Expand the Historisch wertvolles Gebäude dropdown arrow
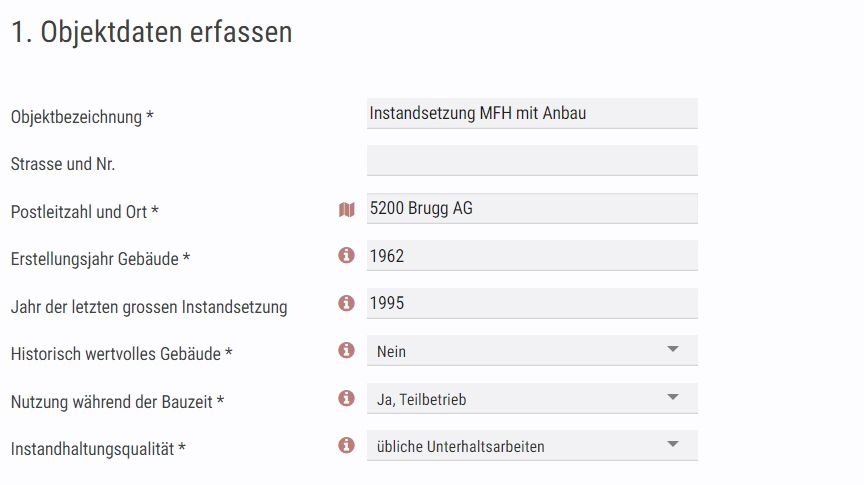 (672, 349)
